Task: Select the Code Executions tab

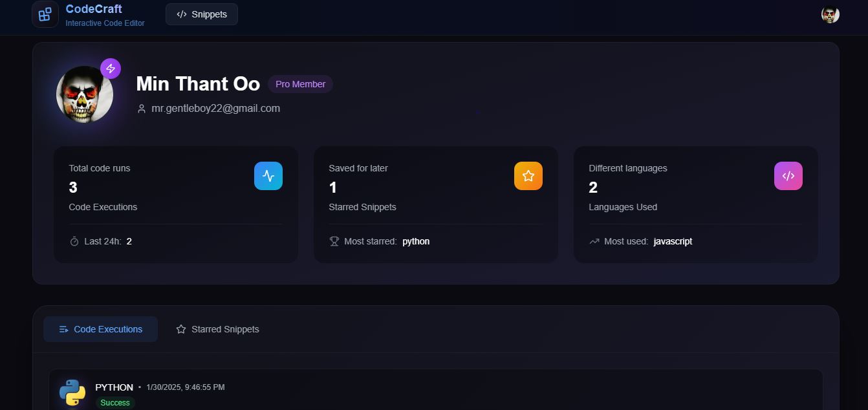Action: (100, 329)
